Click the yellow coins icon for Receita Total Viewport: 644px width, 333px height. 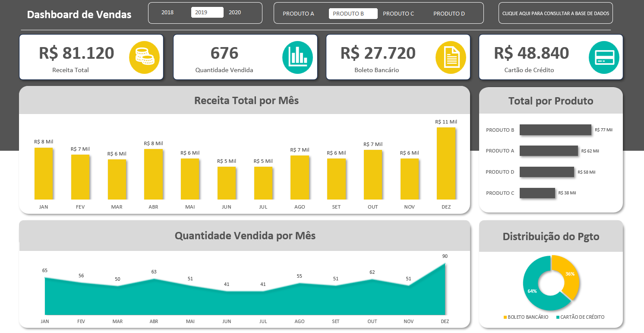144,57
